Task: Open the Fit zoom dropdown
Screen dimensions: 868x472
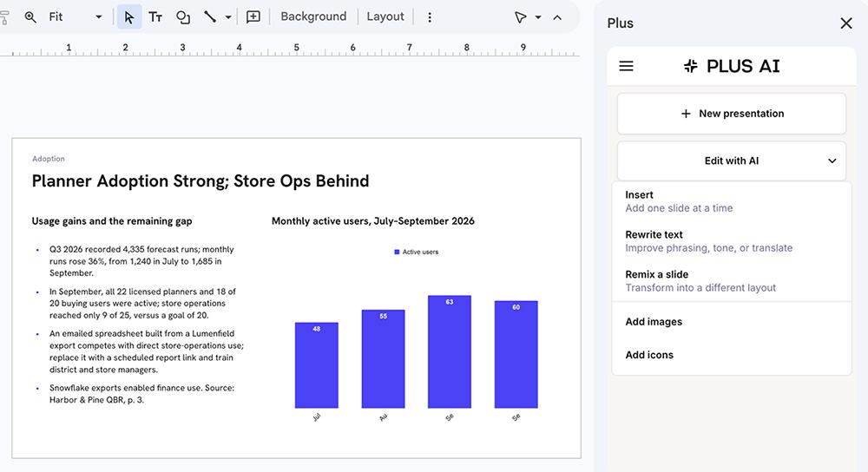Action: click(x=76, y=17)
